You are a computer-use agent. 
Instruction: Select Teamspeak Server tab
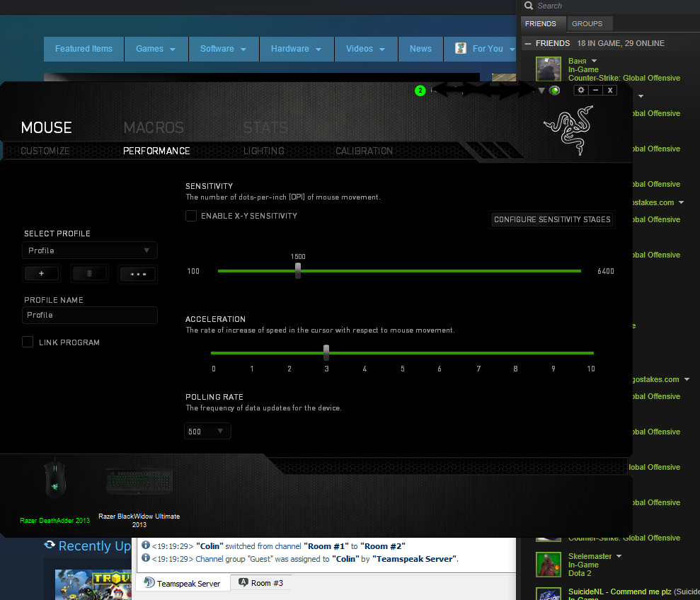pyautogui.click(x=182, y=583)
